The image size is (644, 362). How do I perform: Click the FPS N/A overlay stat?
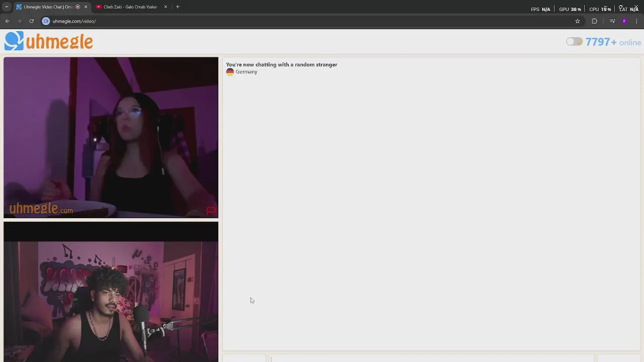(541, 9)
